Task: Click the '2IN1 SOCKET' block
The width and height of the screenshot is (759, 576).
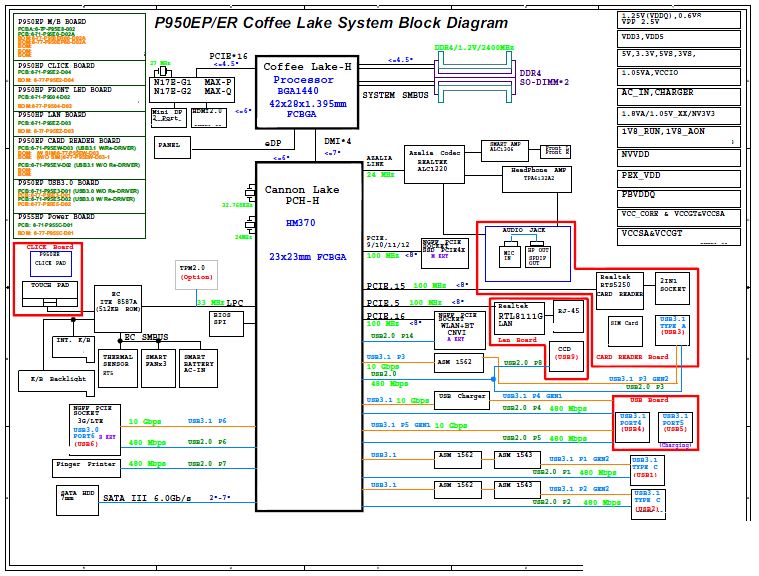Action: (672, 288)
